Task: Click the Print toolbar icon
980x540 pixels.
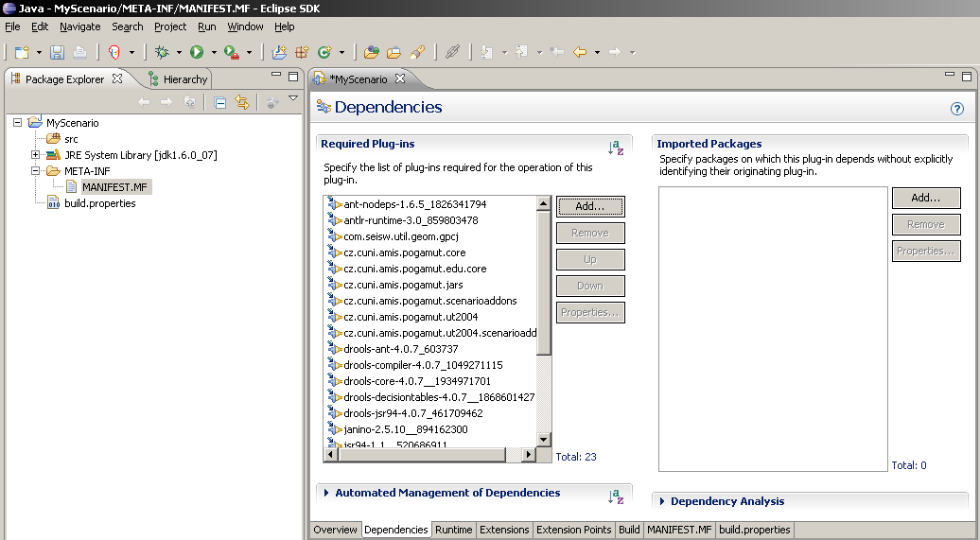Action: coord(80,53)
